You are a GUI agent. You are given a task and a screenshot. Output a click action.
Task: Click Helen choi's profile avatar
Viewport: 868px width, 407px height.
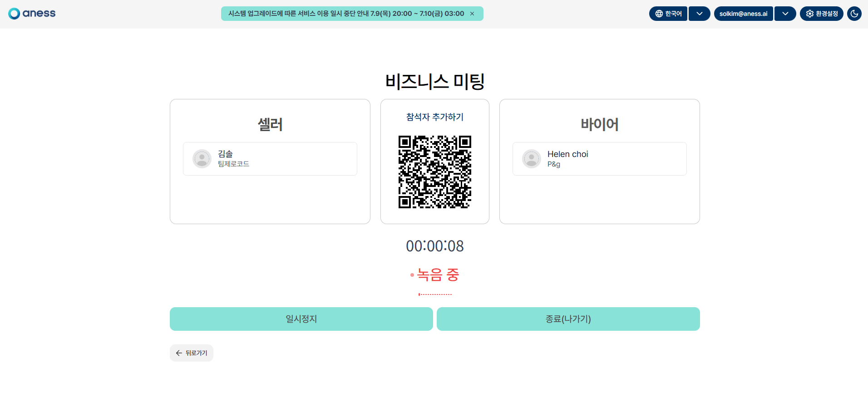(532, 159)
